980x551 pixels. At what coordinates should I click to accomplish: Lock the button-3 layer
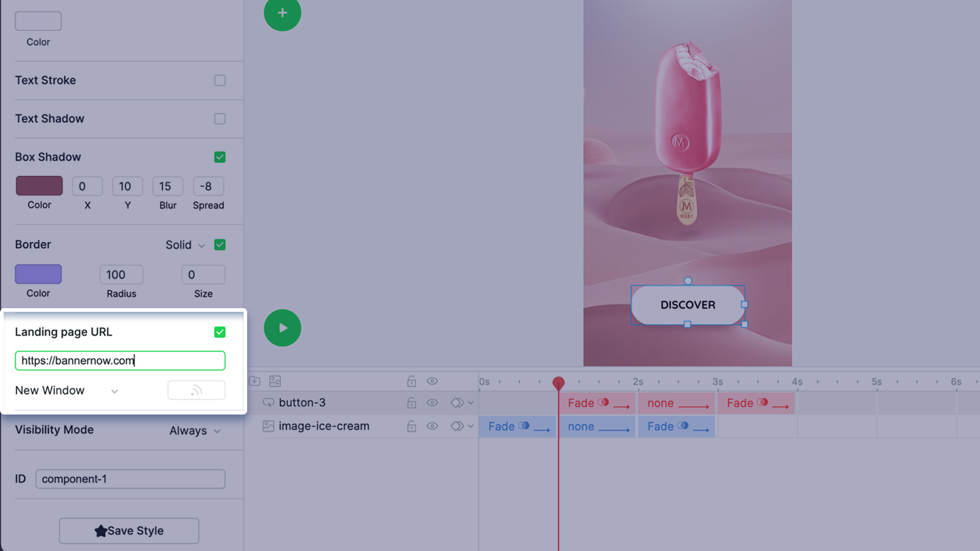pyautogui.click(x=412, y=403)
